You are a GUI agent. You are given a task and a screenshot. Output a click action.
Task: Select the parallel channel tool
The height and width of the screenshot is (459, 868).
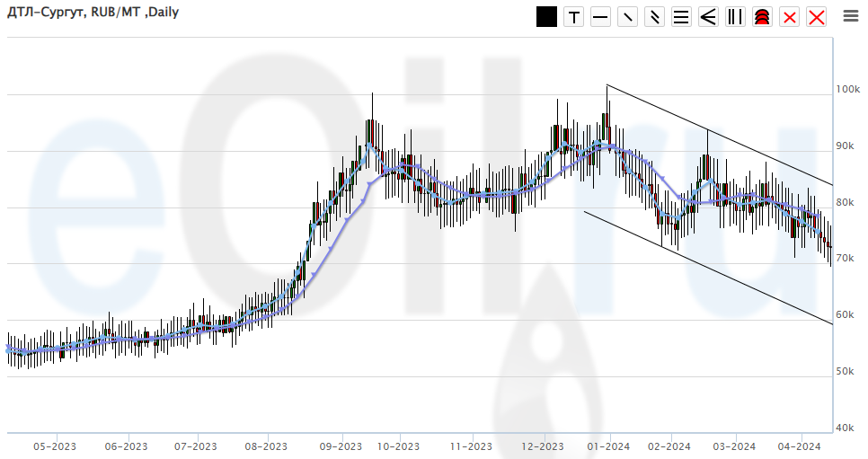coord(654,17)
